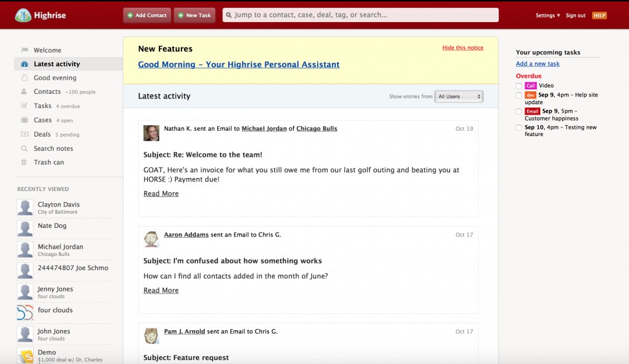Click the Trash can icon
This screenshot has width=629, height=364.
[24, 162]
